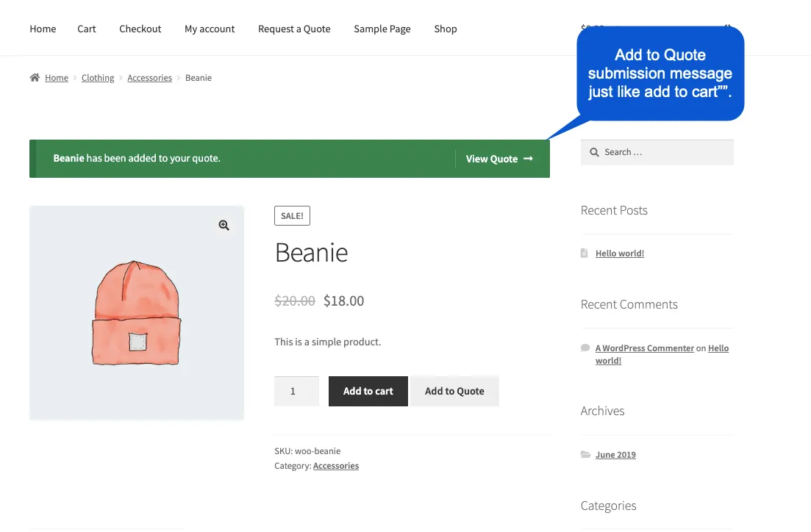The height and width of the screenshot is (532, 811).
Task: Open the Clothing breadcrumb link
Action: [98, 77]
